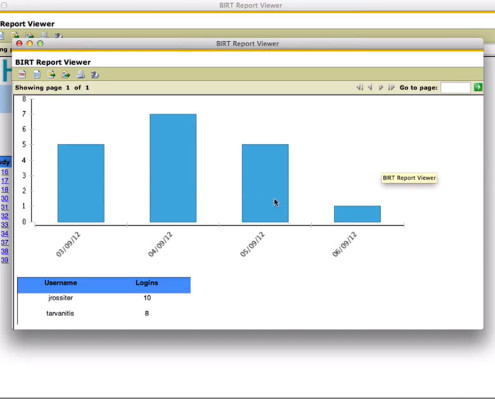The height and width of the screenshot is (400, 495).
Task: Open link 37 in the background window
Action: [x=5, y=243]
